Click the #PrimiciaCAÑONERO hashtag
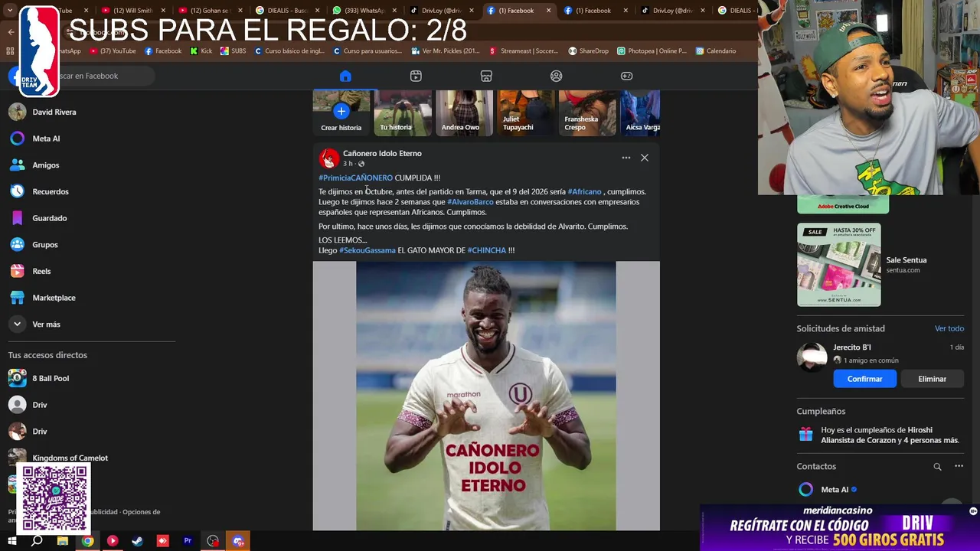980x551 pixels. coord(355,178)
